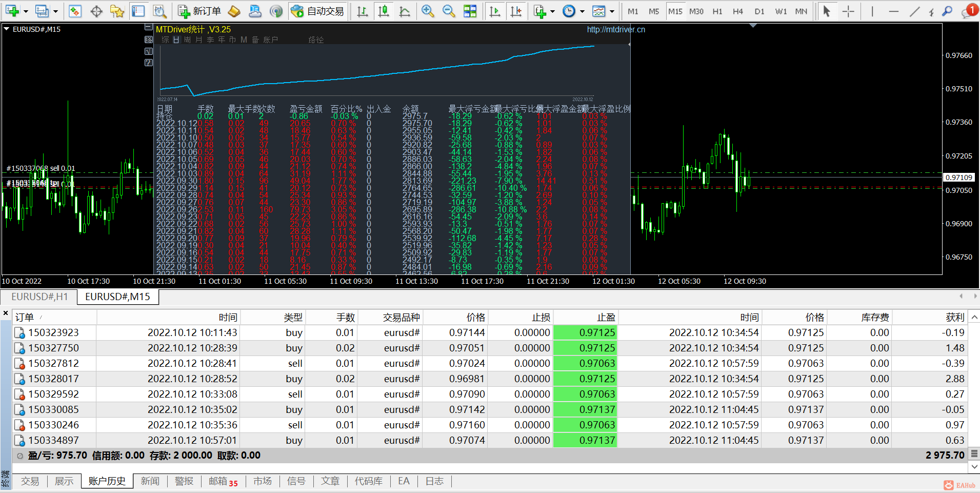The height and width of the screenshot is (493, 980).
Task: Toggle the AutoTrading (自动交易) button
Action: (x=317, y=11)
